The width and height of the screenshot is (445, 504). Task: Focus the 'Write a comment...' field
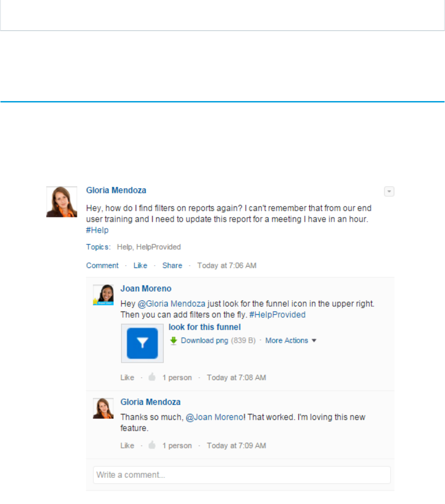(242, 475)
